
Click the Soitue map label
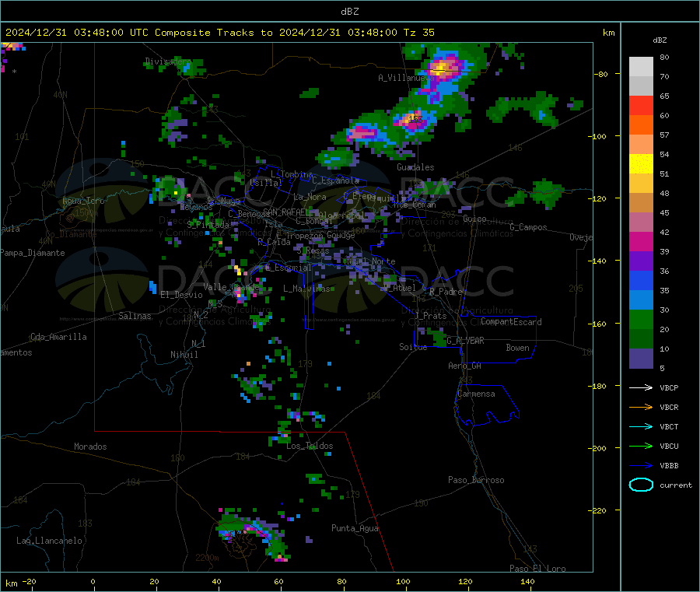point(413,347)
